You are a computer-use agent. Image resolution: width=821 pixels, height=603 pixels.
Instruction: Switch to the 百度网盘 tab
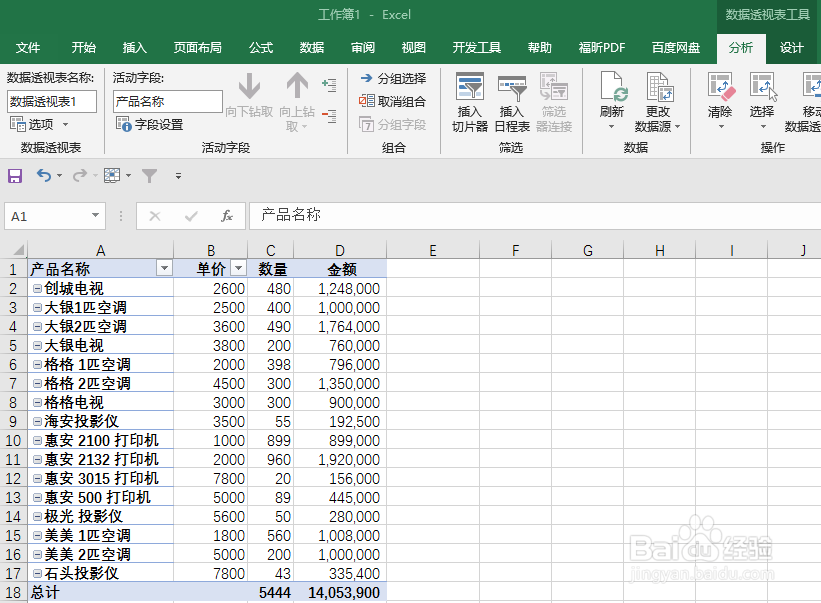click(x=675, y=48)
